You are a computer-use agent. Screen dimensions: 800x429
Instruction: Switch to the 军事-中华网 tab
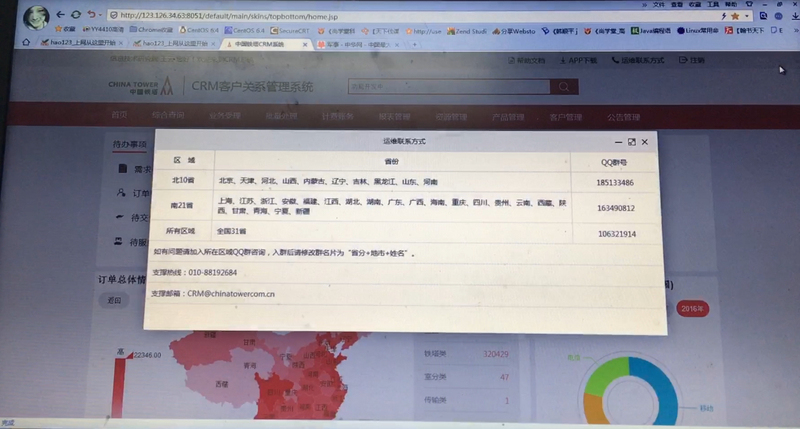(357, 45)
